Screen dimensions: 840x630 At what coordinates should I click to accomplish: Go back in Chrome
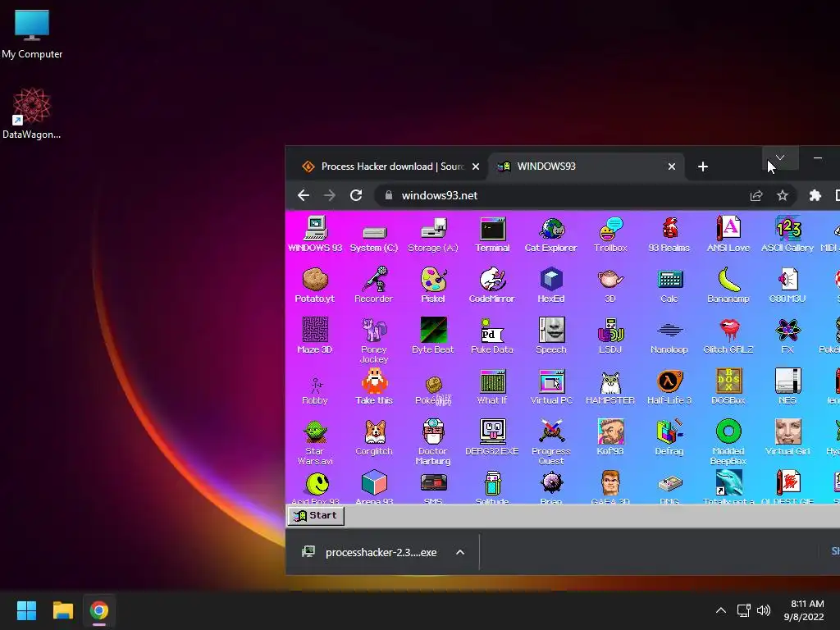(x=304, y=195)
